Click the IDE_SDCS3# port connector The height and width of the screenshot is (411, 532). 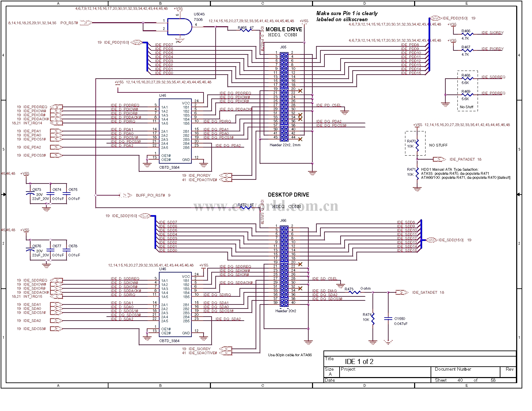point(56,329)
